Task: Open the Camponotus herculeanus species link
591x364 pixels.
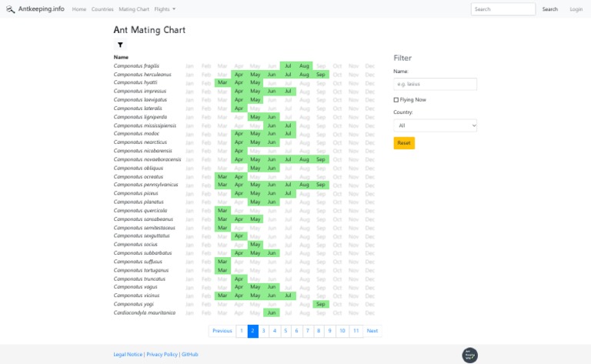Action: click(145, 74)
